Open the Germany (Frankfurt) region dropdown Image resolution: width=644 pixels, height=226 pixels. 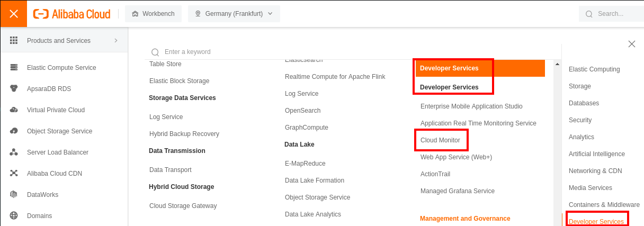click(234, 14)
